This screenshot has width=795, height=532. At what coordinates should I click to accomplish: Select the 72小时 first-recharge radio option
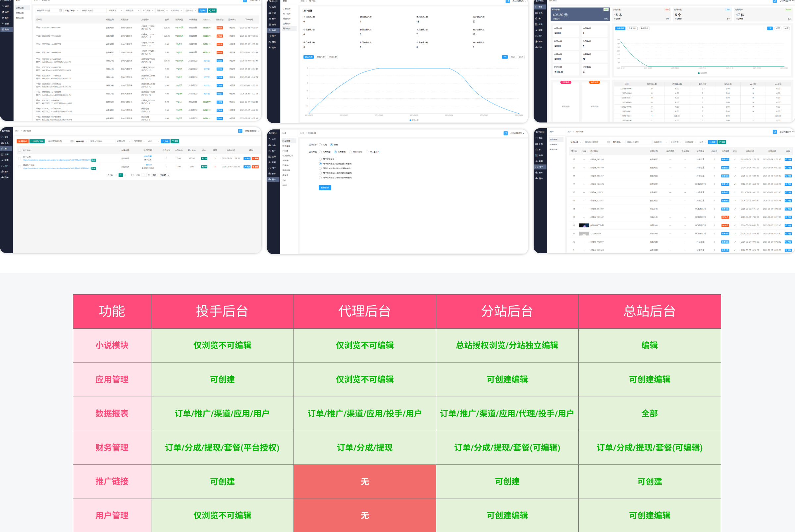click(320, 178)
